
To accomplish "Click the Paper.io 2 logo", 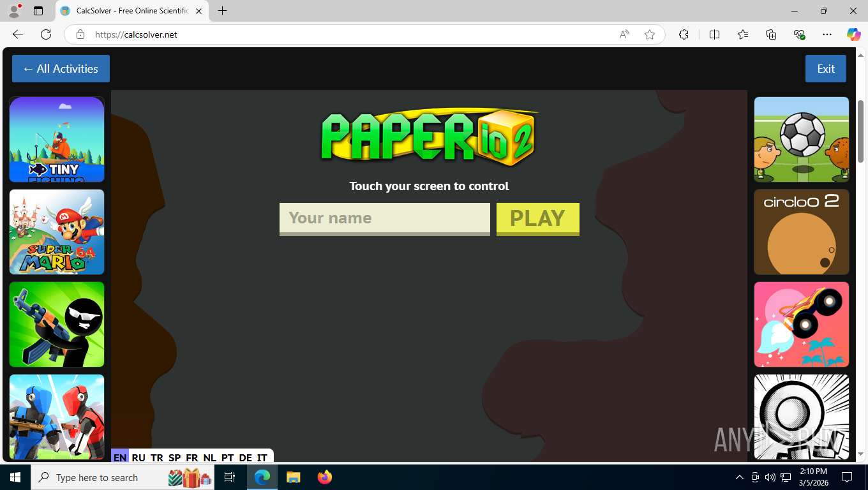I will (x=429, y=137).
